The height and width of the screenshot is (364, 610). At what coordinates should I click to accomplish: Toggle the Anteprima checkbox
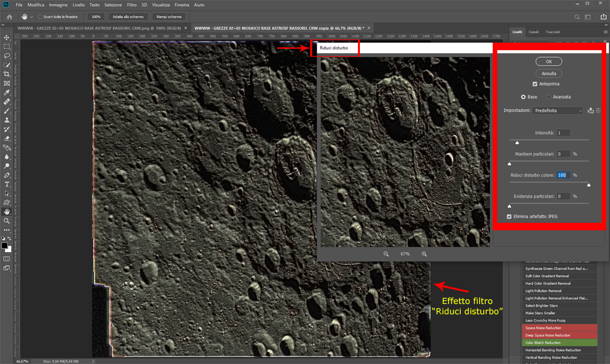coord(535,84)
